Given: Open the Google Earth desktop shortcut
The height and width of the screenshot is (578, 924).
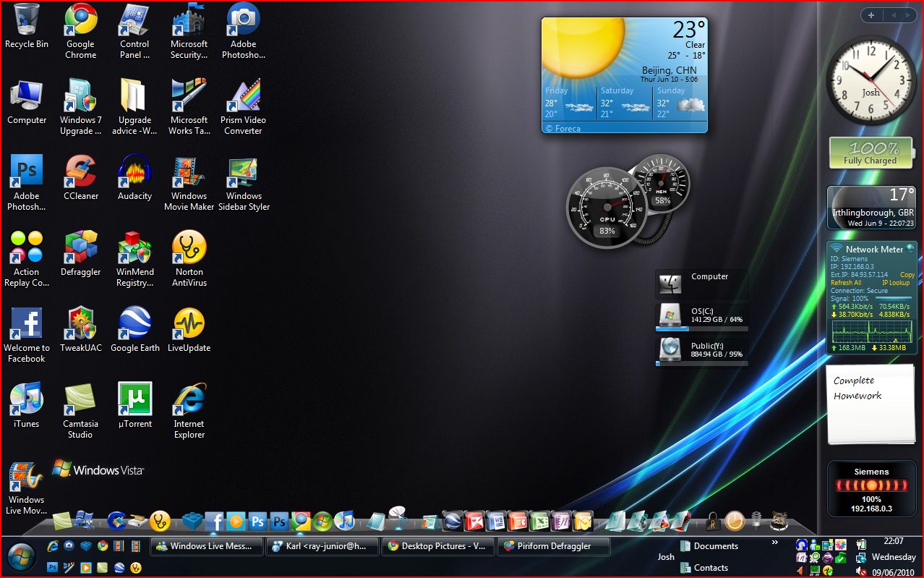Looking at the screenshot, I should click(x=134, y=330).
